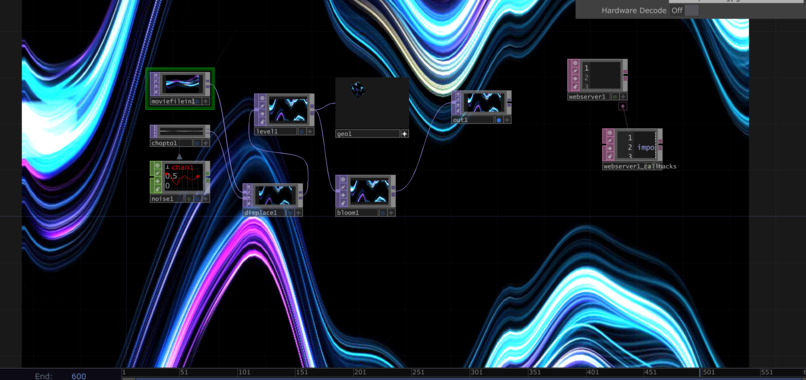Activate the level1 viewer with its plus button

[x=310, y=131]
